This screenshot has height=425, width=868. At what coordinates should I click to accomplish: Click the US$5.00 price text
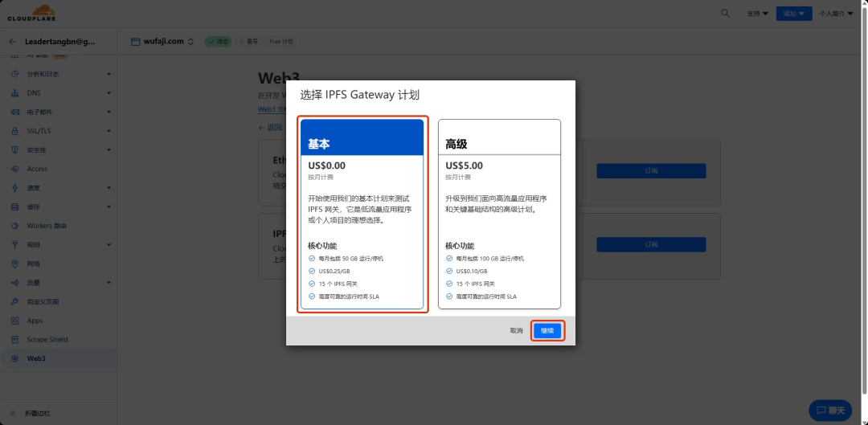(x=464, y=166)
